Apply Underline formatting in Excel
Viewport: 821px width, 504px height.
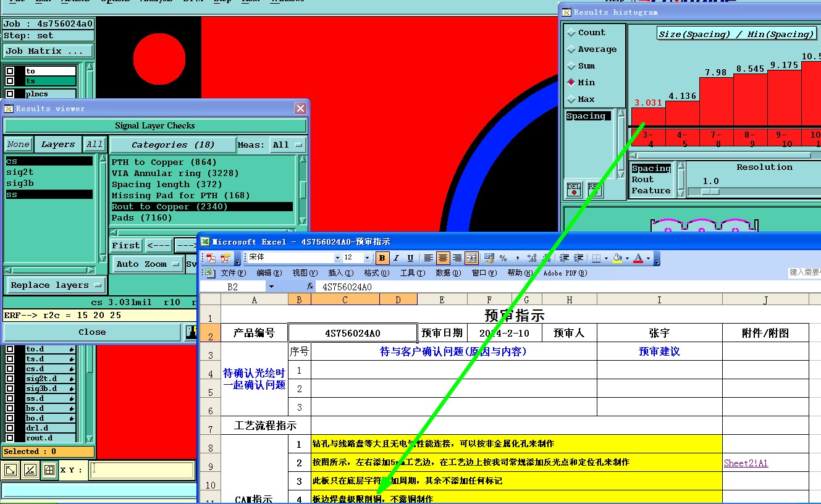[410, 258]
